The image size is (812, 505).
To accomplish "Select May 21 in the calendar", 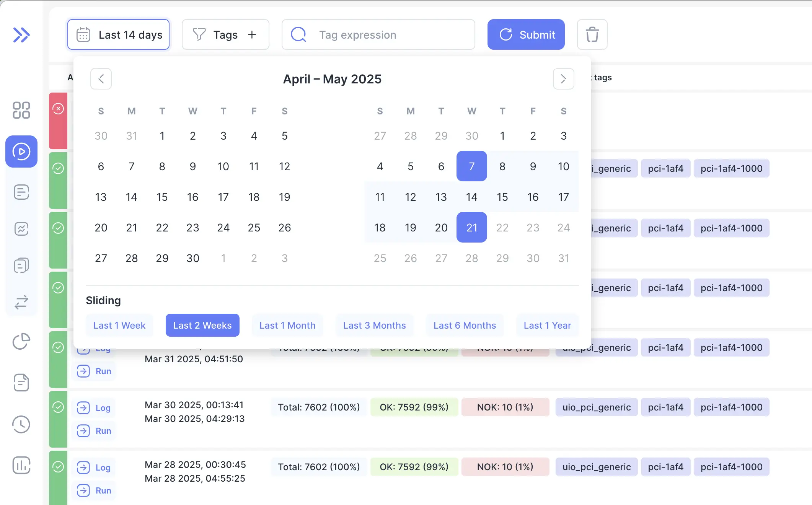I will (x=471, y=227).
